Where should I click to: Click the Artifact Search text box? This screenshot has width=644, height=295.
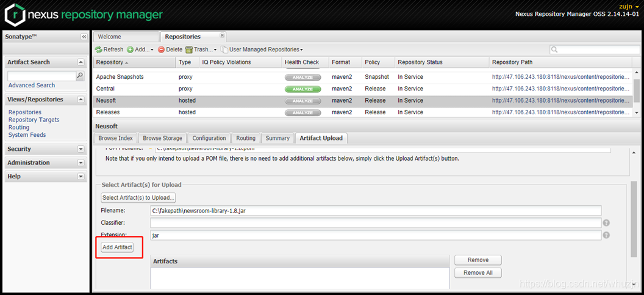[42, 76]
